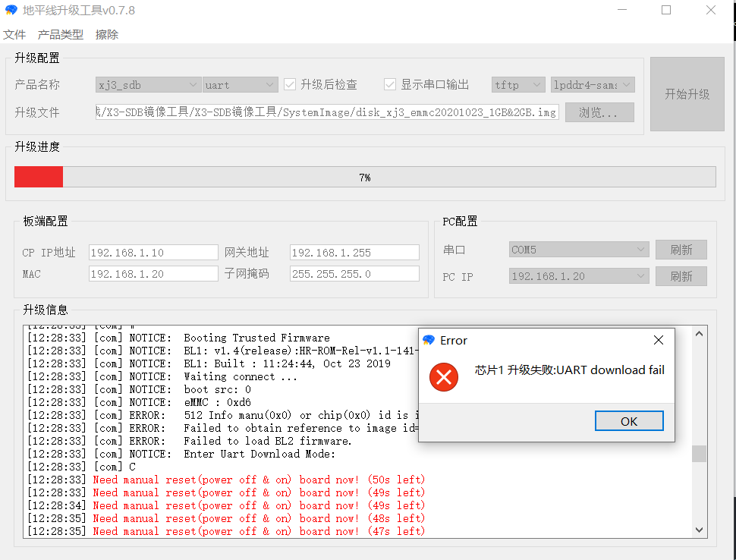
Task: Click the app icon in Error dialog title
Action: (x=429, y=341)
